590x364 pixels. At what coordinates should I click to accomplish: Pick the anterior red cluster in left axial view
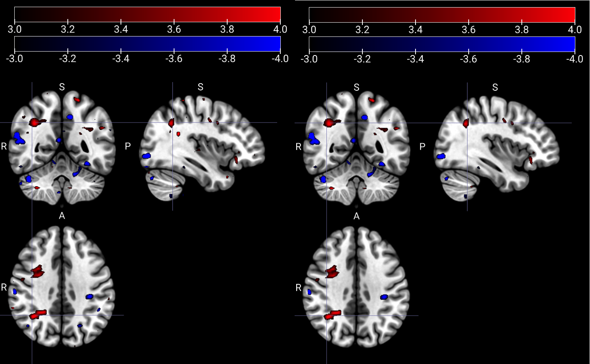[38, 272]
